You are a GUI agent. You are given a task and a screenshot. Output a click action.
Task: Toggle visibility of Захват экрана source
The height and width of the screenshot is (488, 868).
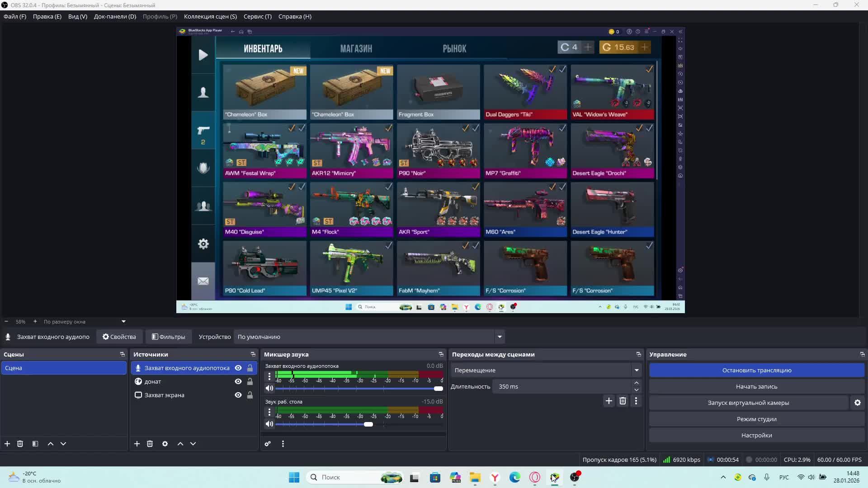click(x=238, y=395)
